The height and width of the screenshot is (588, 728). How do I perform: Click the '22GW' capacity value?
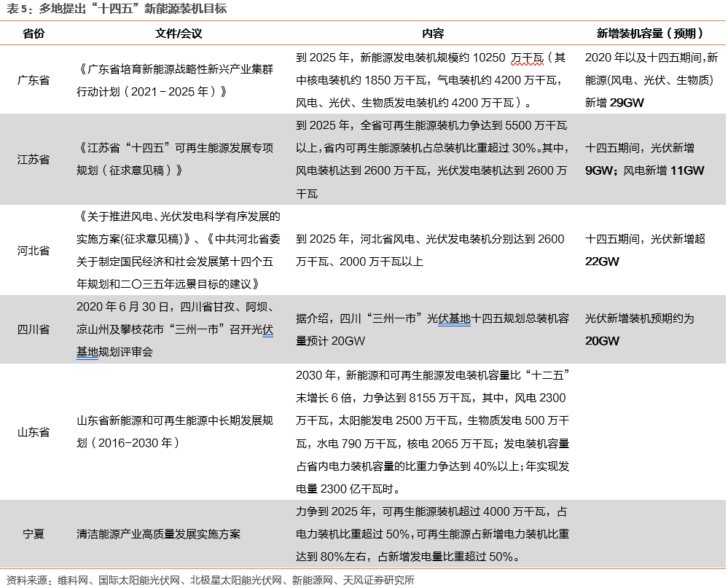pyautogui.click(x=602, y=262)
